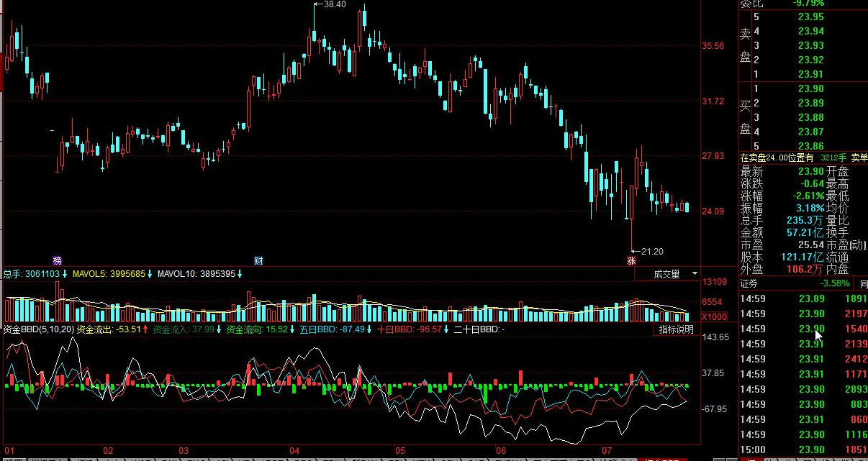
Task: Select the 14:59 trade with volume 2893
Action: (x=804, y=389)
